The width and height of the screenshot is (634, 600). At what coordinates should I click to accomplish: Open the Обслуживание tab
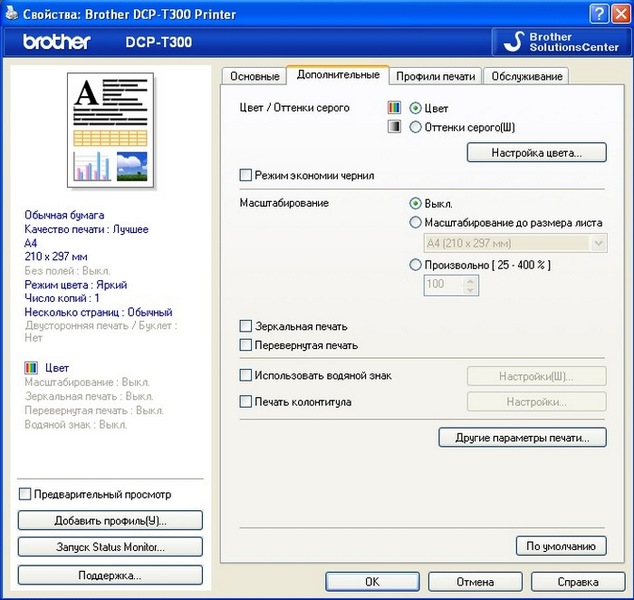point(527,76)
